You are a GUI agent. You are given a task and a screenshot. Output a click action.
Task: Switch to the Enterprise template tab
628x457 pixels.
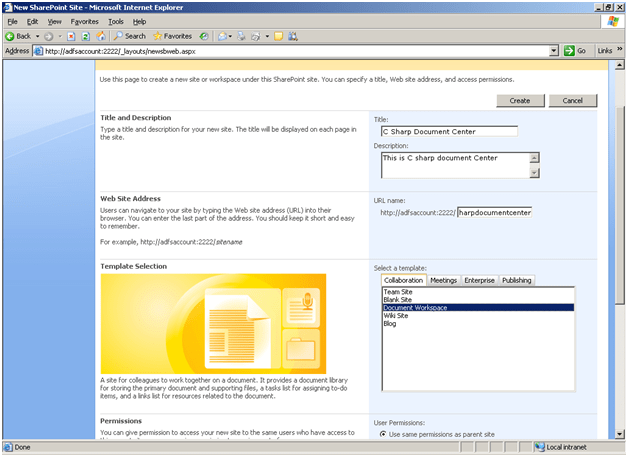click(479, 280)
